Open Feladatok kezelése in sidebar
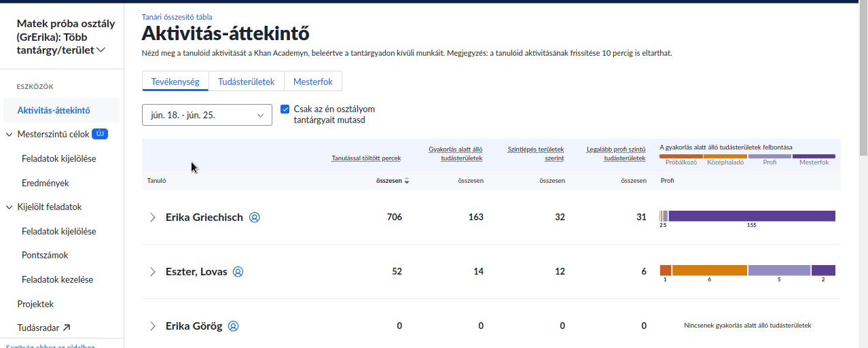868x348 pixels. click(x=57, y=279)
